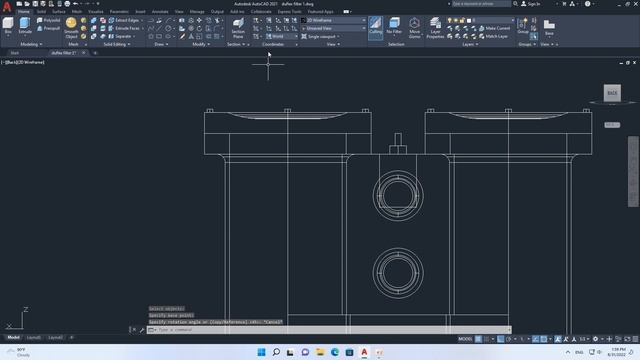640x360 pixels.
Task: Click the Undo arrow in quick access toolbar
Action: coord(76,4)
